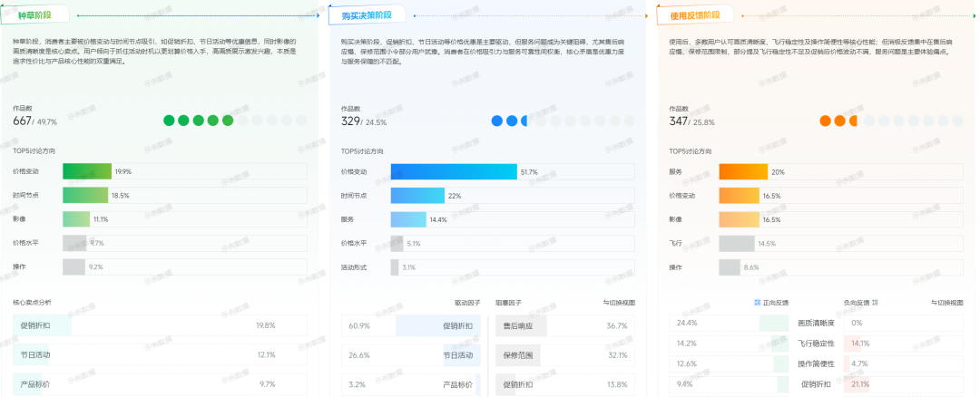Click the 14.4% 服务 bar
The height and width of the screenshot is (397, 980).
(x=408, y=219)
